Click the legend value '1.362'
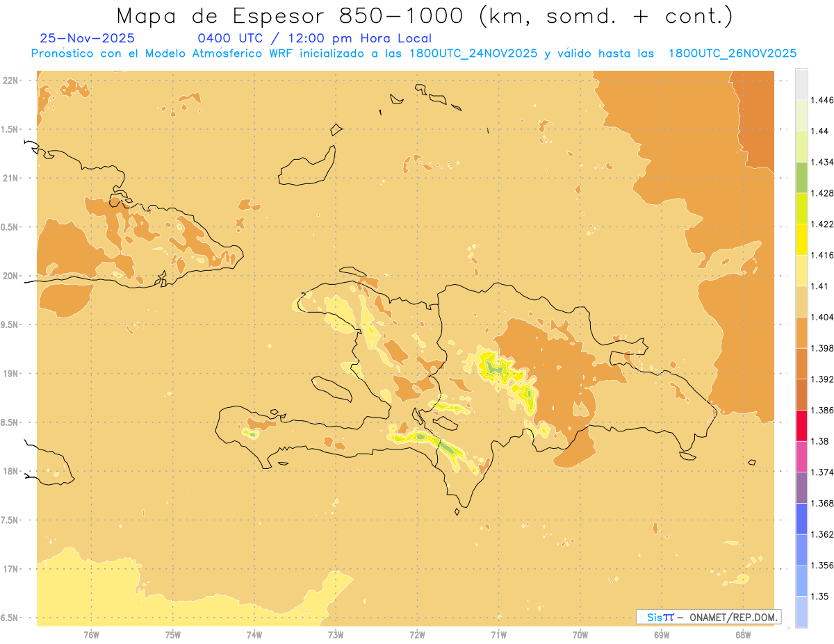The width and height of the screenshot is (834, 644). pyautogui.click(x=823, y=534)
